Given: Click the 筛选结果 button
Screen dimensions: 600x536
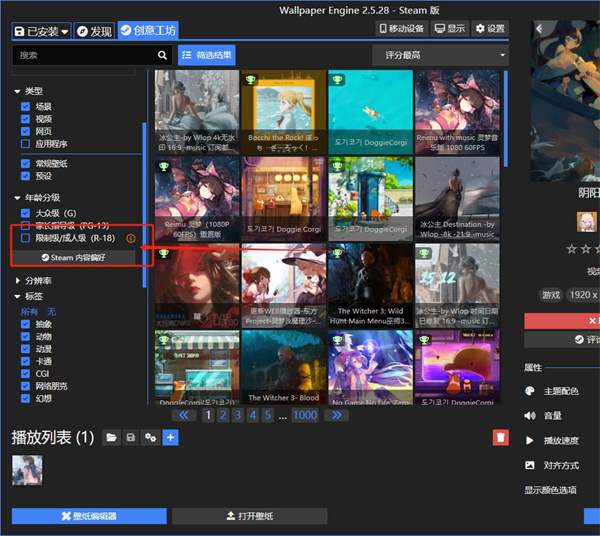Looking at the screenshot, I should [x=207, y=55].
